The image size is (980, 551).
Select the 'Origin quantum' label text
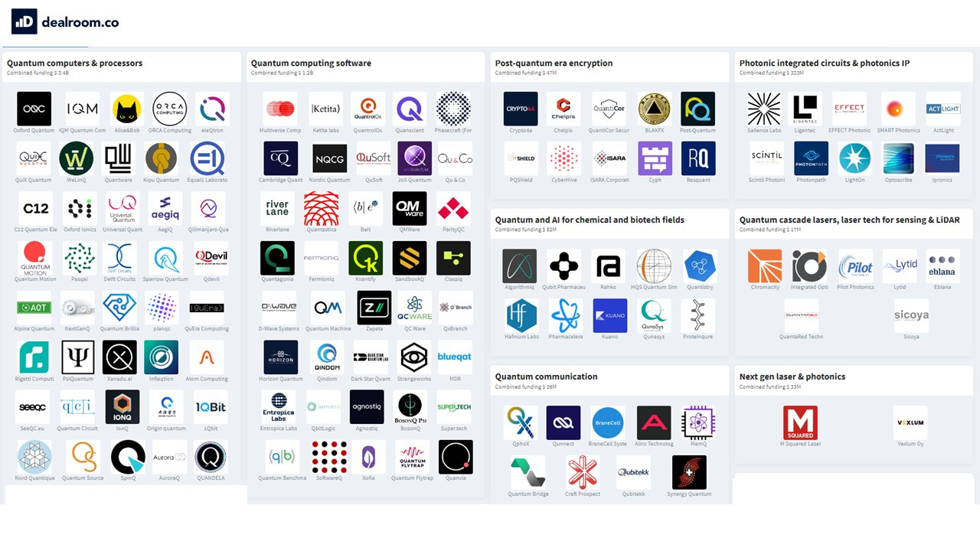pos(166,429)
